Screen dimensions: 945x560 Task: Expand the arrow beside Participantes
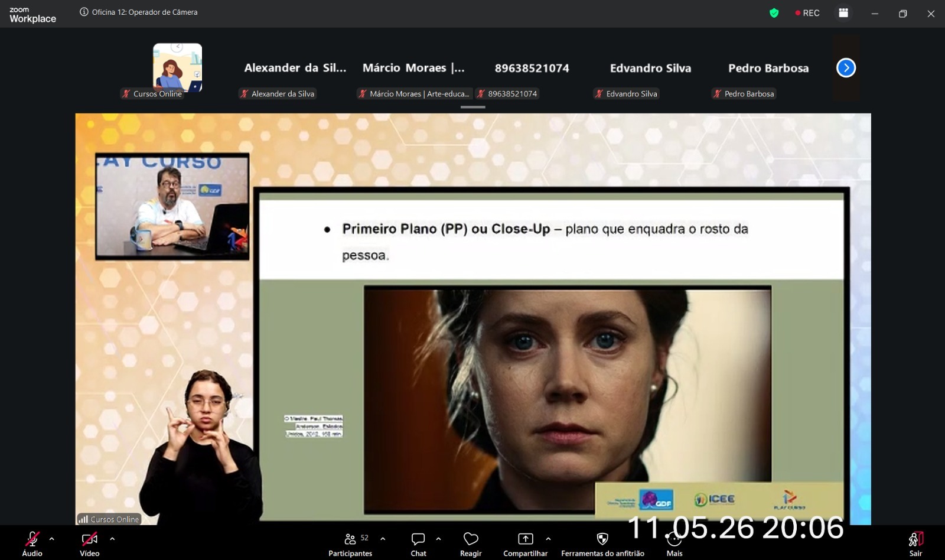(x=383, y=539)
